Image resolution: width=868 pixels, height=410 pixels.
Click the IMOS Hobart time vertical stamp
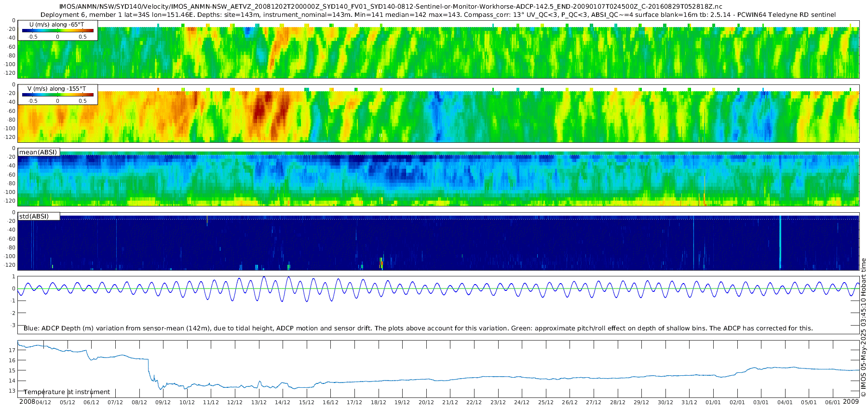click(863, 328)
